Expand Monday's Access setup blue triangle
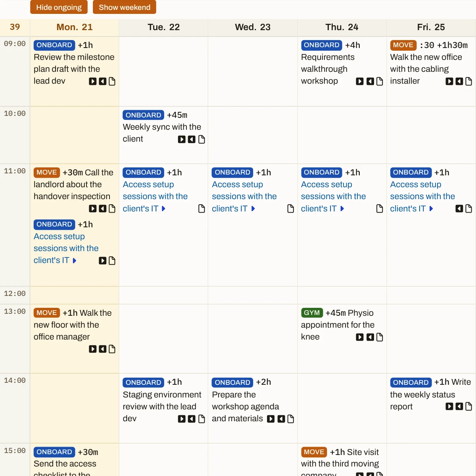476x476 pixels. [x=75, y=261]
